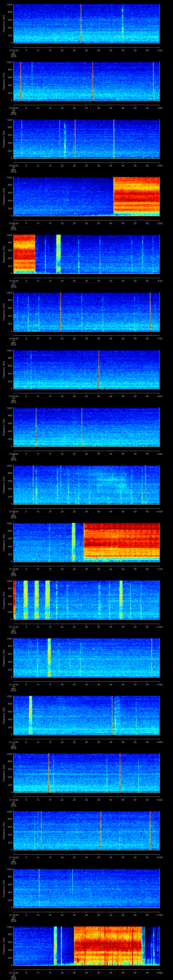Image resolution: width=173 pixels, height=980 pixels.
Task: Click the 13:17:00 start time label
Action: 14,973
